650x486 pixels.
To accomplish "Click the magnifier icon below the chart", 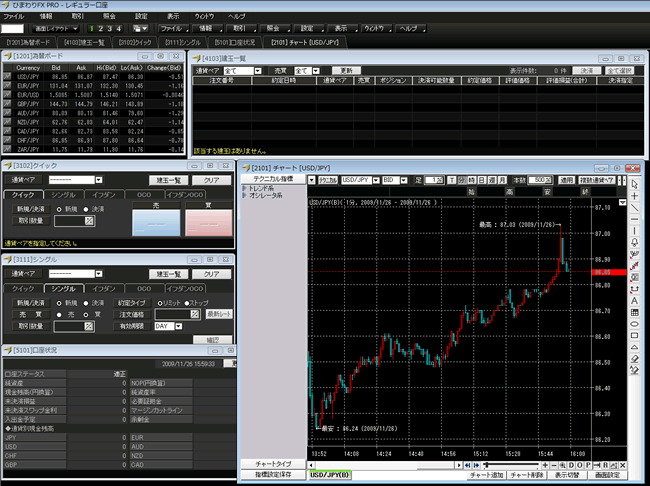I will click(563, 465).
